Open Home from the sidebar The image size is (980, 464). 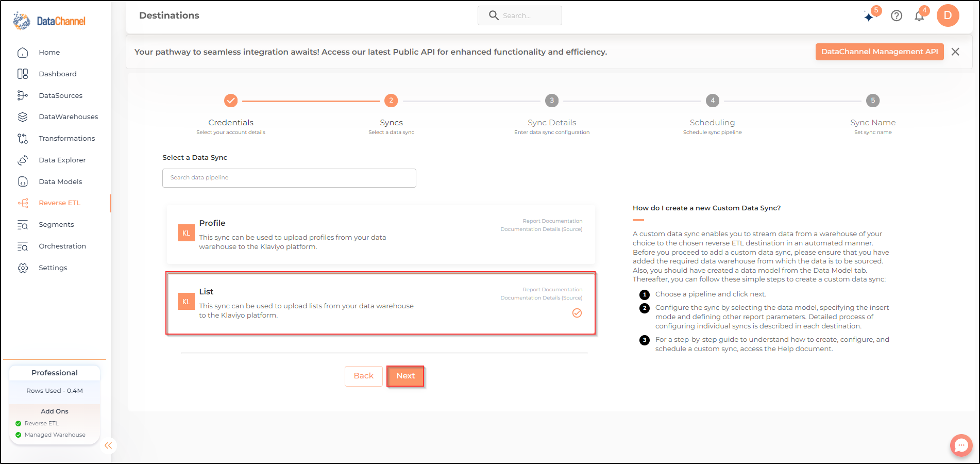pos(49,52)
